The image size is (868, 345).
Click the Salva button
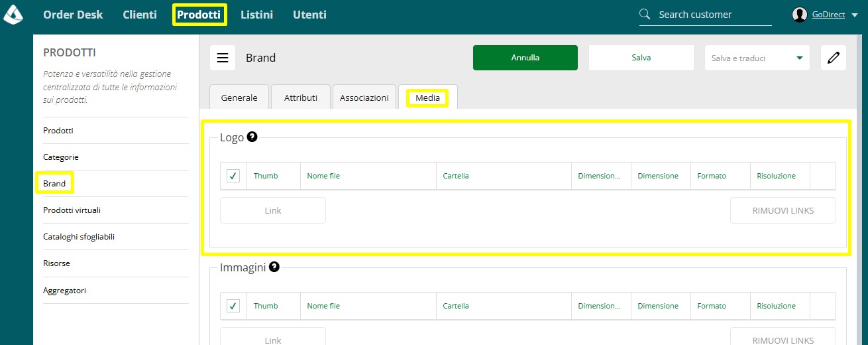pos(641,58)
